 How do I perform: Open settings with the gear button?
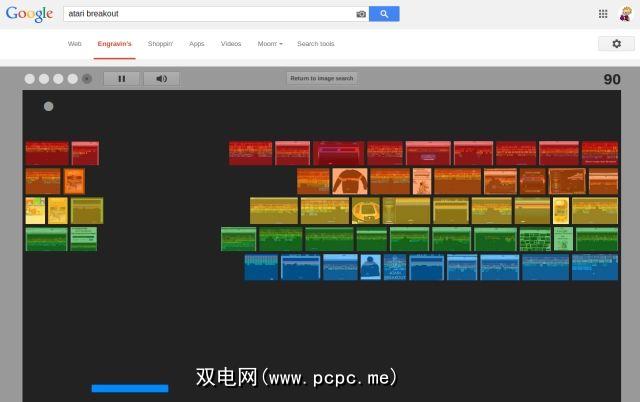616,44
